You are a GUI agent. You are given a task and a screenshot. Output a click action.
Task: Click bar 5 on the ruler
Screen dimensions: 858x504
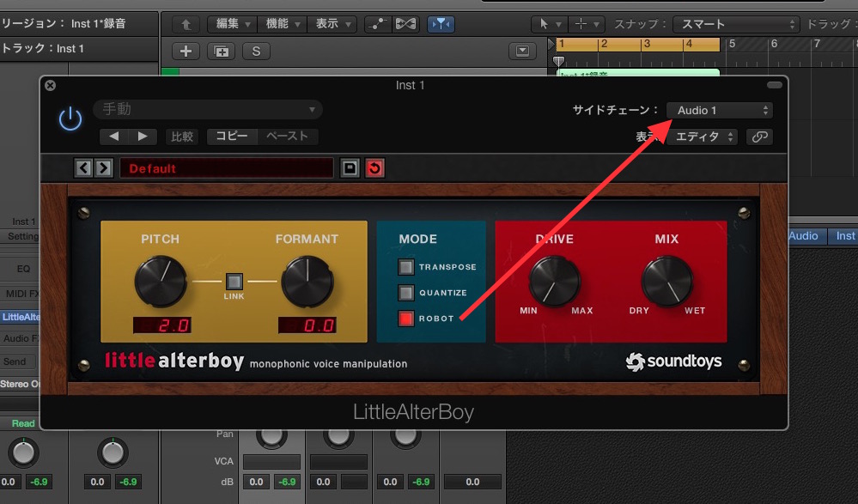(x=732, y=44)
